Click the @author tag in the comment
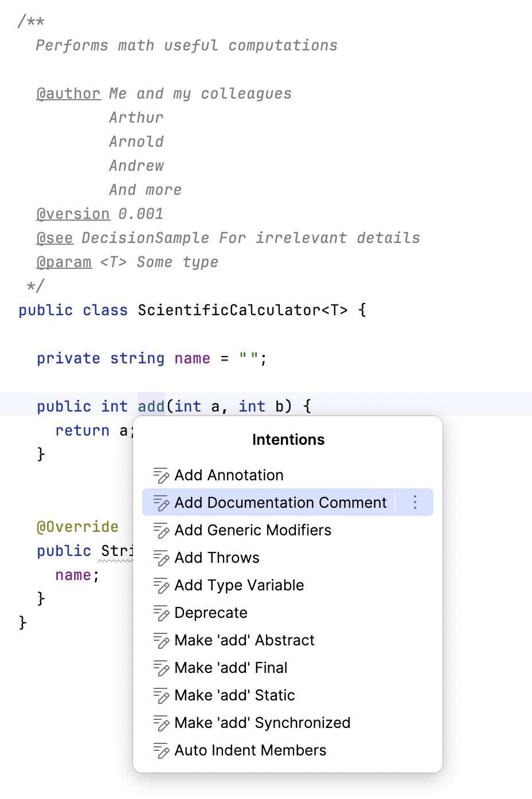Screen dimensions: 532x799 pyautogui.click(x=69, y=93)
